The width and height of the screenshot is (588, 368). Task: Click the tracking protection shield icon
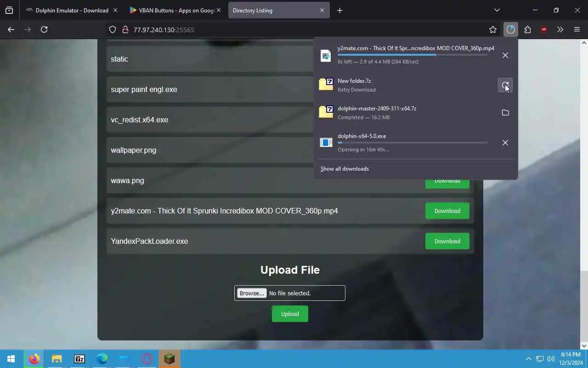pyautogui.click(x=113, y=29)
